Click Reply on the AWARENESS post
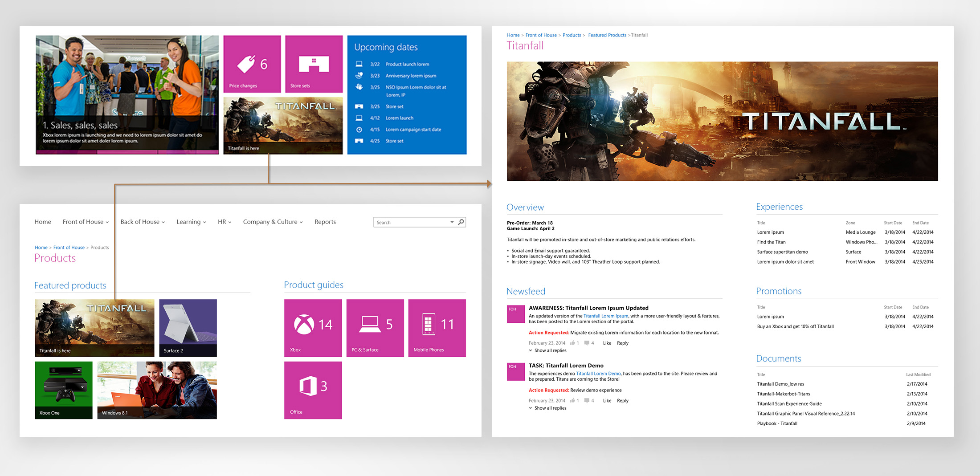 pyautogui.click(x=623, y=343)
